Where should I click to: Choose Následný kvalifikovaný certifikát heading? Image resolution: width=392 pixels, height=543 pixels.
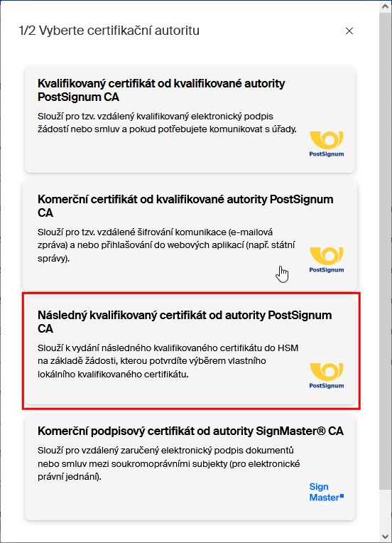(185, 322)
